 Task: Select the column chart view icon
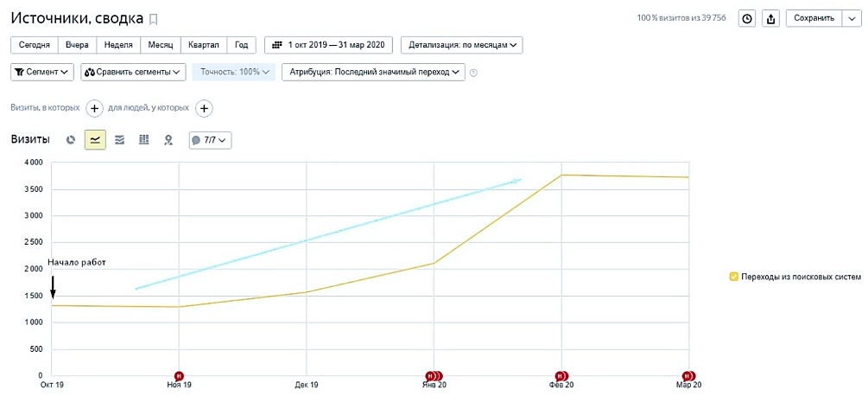coord(144,140)
